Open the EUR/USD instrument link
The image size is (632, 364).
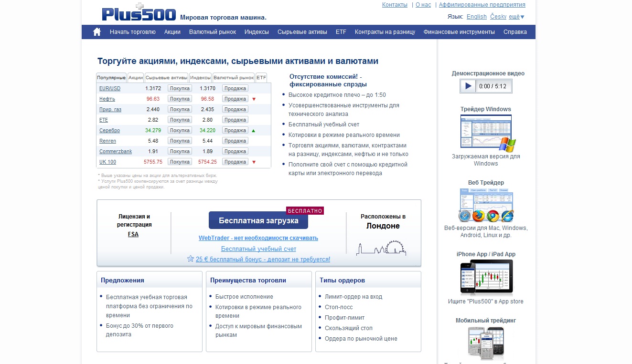(x=110, y=88)
